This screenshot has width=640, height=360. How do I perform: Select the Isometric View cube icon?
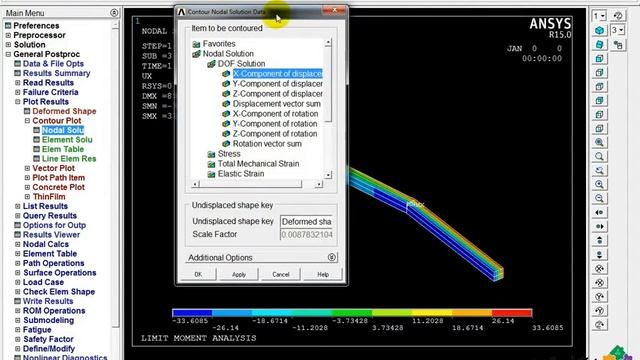pyautogui.click(x=599, y=31)
